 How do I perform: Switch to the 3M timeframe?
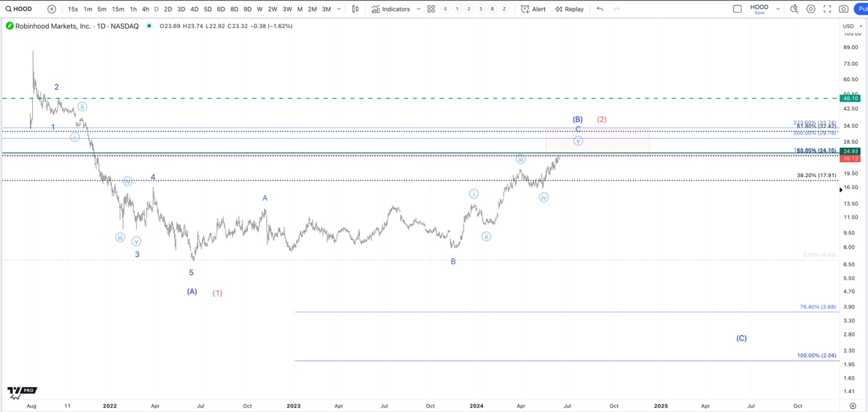327,9
